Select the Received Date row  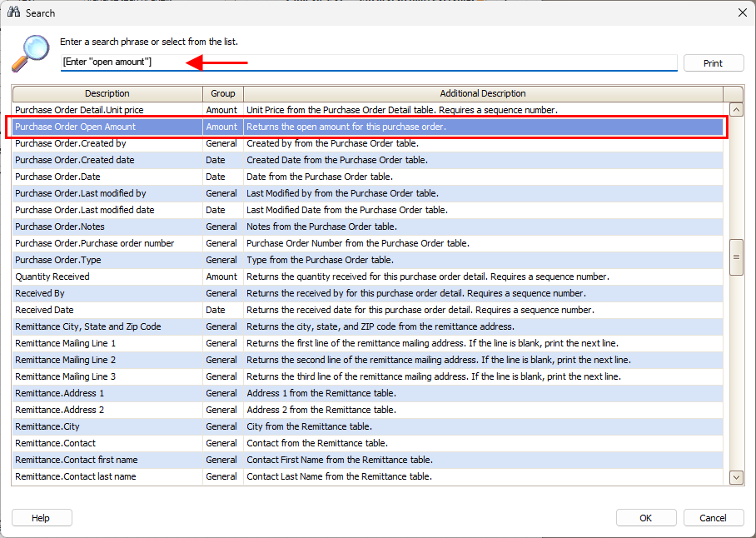click(368, 310)
